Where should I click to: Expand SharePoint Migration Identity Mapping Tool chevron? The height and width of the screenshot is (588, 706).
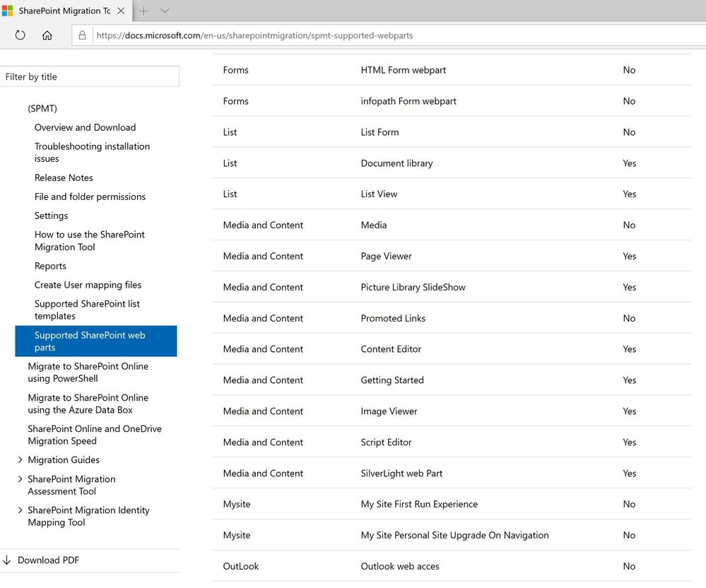pos(20,510)
